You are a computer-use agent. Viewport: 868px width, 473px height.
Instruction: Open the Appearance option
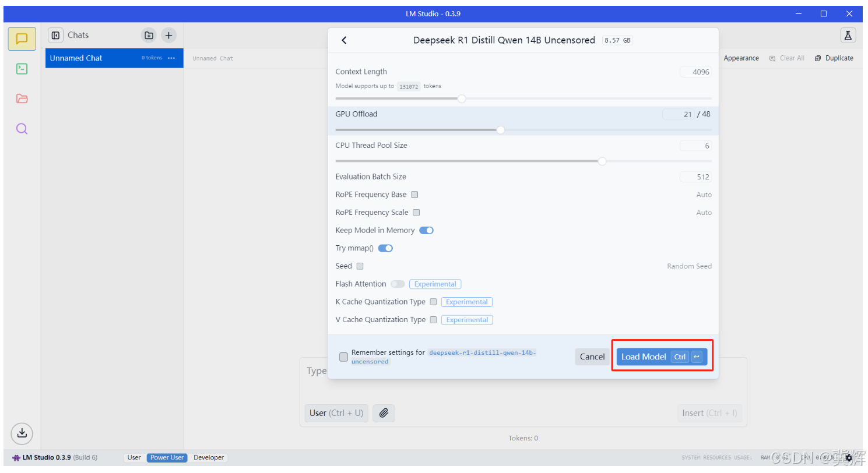click(x=741, y=58)
